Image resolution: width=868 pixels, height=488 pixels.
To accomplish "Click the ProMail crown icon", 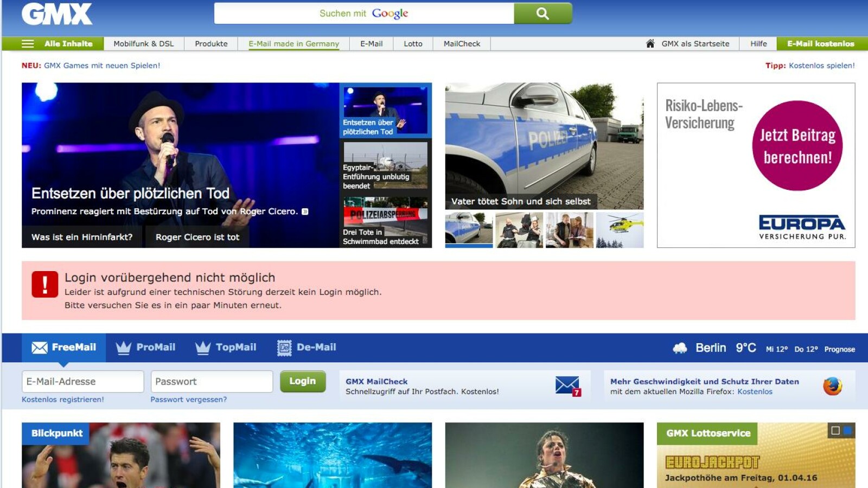I will (124, 348).
